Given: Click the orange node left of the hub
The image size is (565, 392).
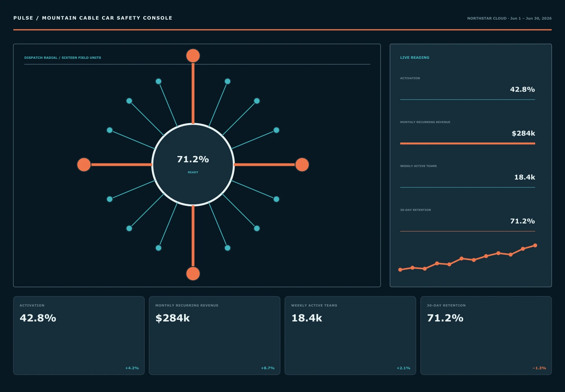Looking at the screenshot, I should pos(84,165).
